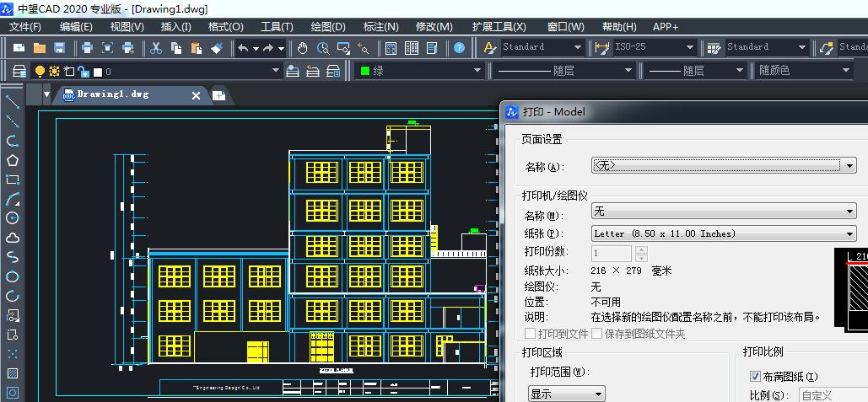Open the Print Preview icon
This screenshot has width=868, height=402.
[107, 48]
